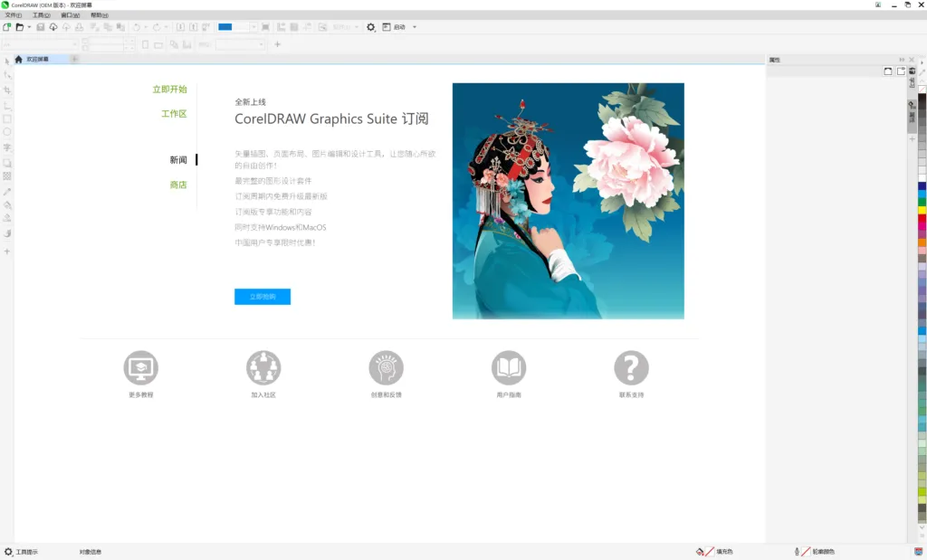Select the Rectangle tool in toolbox

7,119
